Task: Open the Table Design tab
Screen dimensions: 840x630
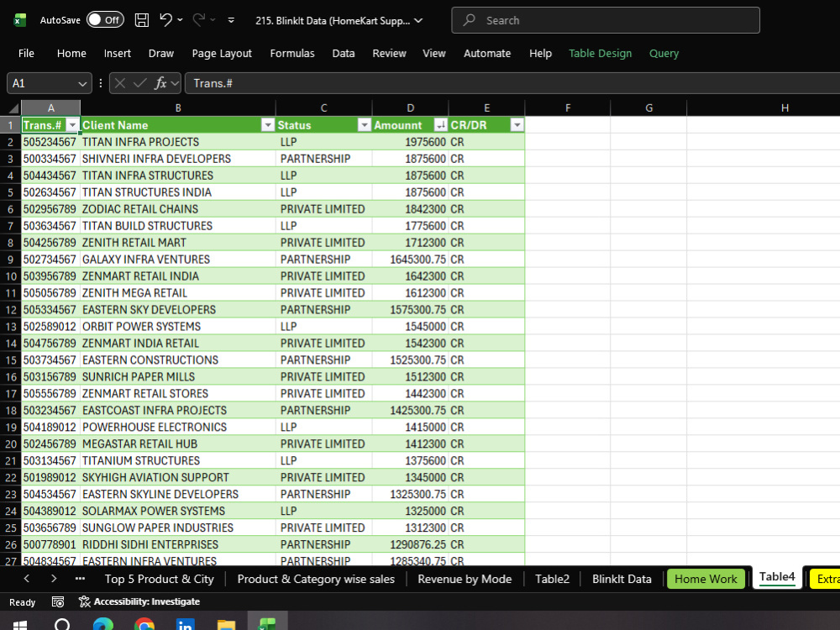Action: 601,54
